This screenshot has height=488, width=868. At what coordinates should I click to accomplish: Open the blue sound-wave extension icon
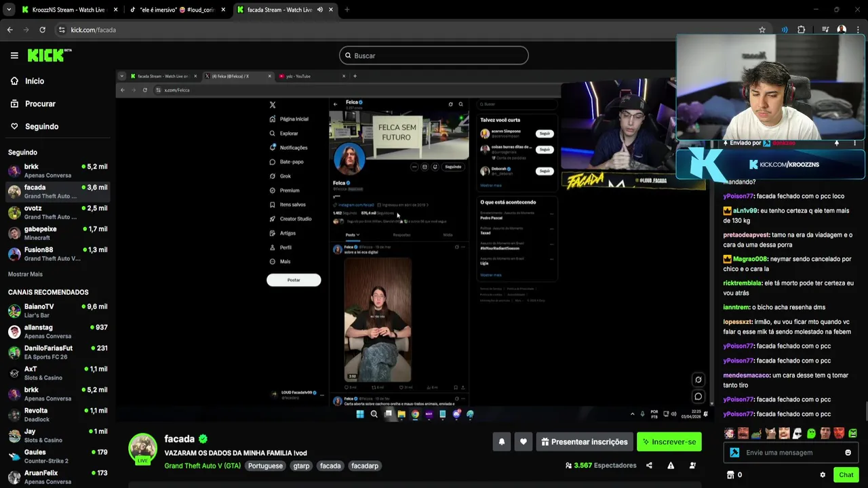click(785, 30)
